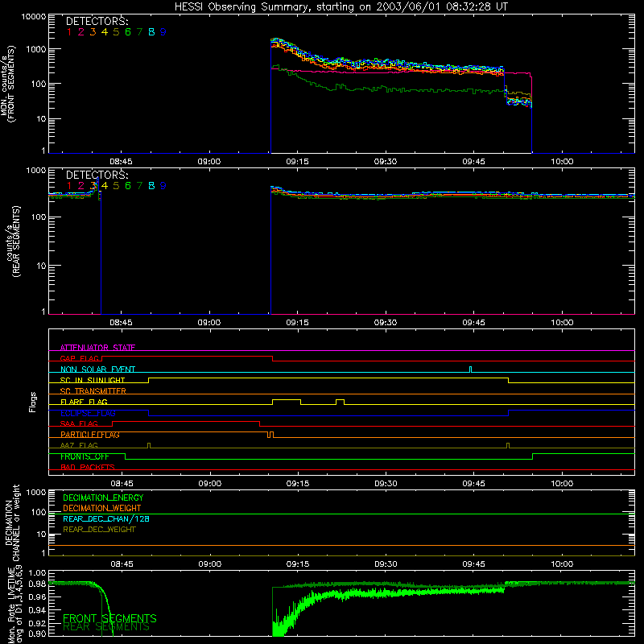Click the 1.00 livetime axis tick
Image resolution: width=644 pixels, height=644 pixels.
click(37, 572)
